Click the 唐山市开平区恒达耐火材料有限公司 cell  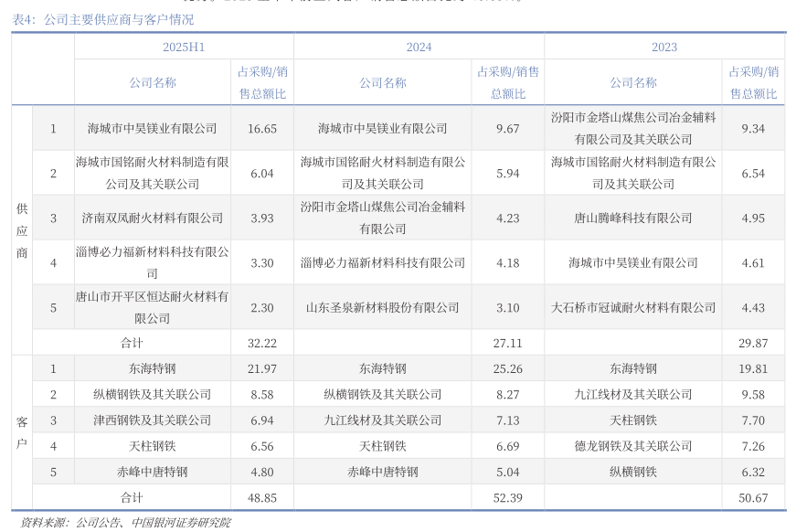pos(152,308)
